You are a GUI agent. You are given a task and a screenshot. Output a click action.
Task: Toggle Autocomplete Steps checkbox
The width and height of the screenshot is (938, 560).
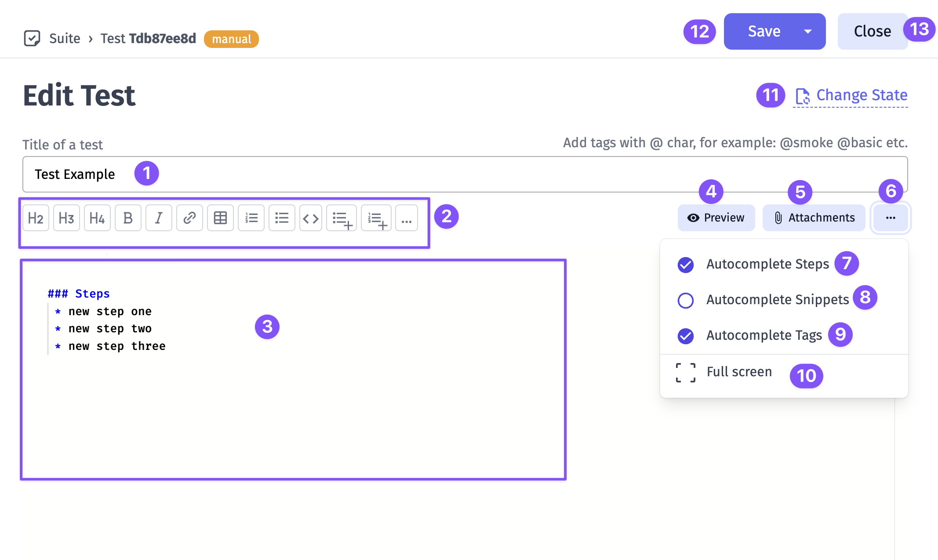[686, 265]
